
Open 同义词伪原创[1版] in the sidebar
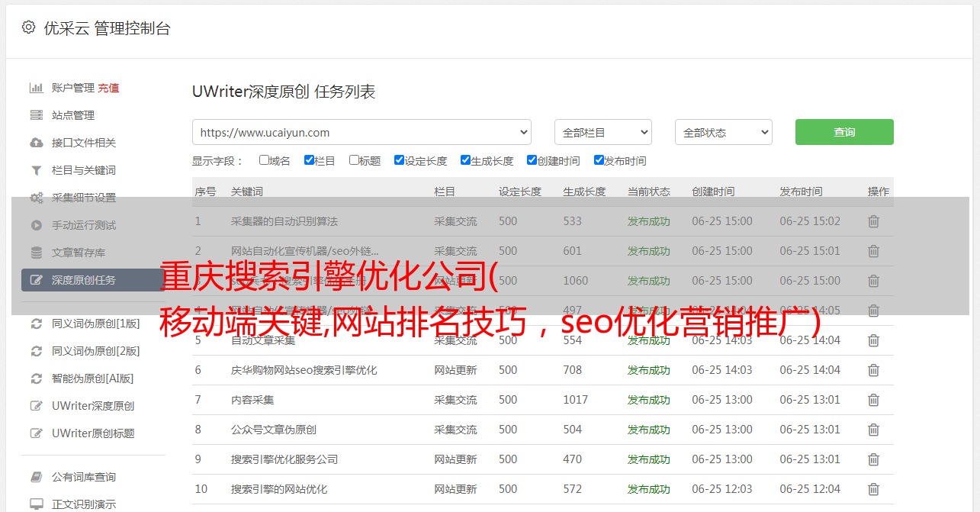[x=96, y=324]
